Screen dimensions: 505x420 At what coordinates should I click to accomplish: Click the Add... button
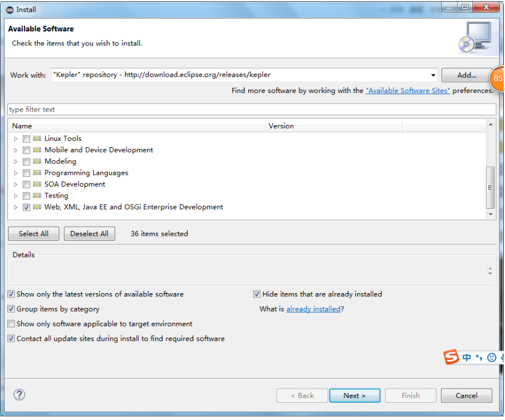[x=467, y=75]
